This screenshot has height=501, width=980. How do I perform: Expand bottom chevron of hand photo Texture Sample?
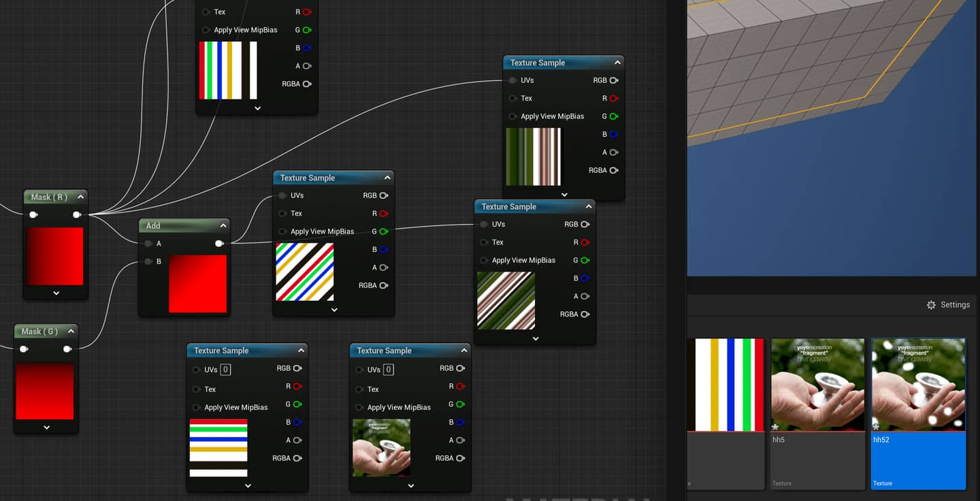pos(411,486)
